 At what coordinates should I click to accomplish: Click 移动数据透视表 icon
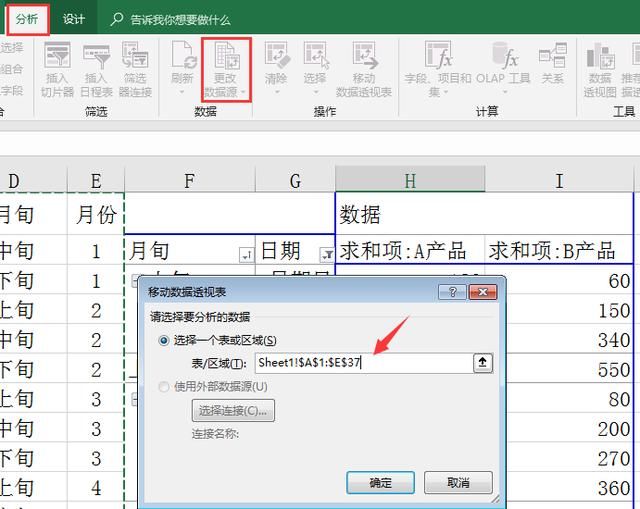[x=364, y=69]
